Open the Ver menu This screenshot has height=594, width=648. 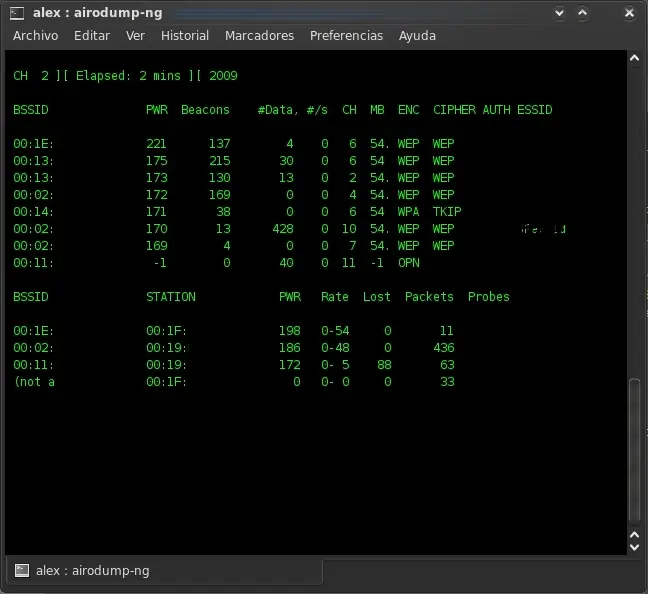[135, 36]
